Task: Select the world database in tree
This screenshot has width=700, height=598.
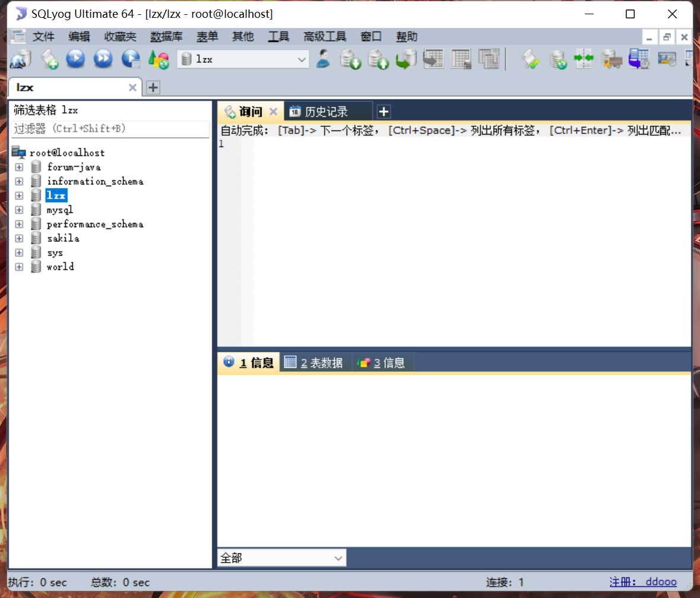Action: pos(61,267)
